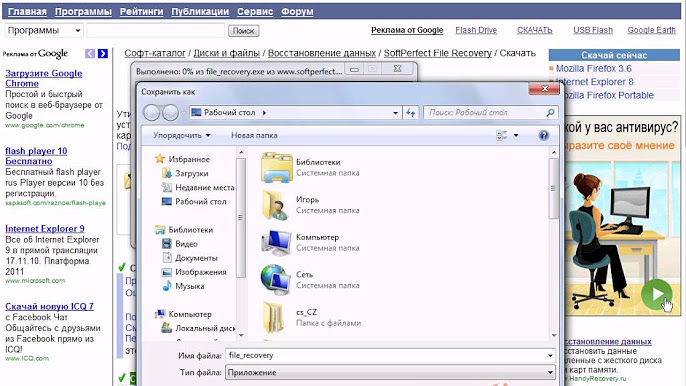Image resolution: width=686 pixels, height=386 pixels.
Task: Open the Упорядочить dropdown menu
Action: pyautogui.click(x=182, y=135)
